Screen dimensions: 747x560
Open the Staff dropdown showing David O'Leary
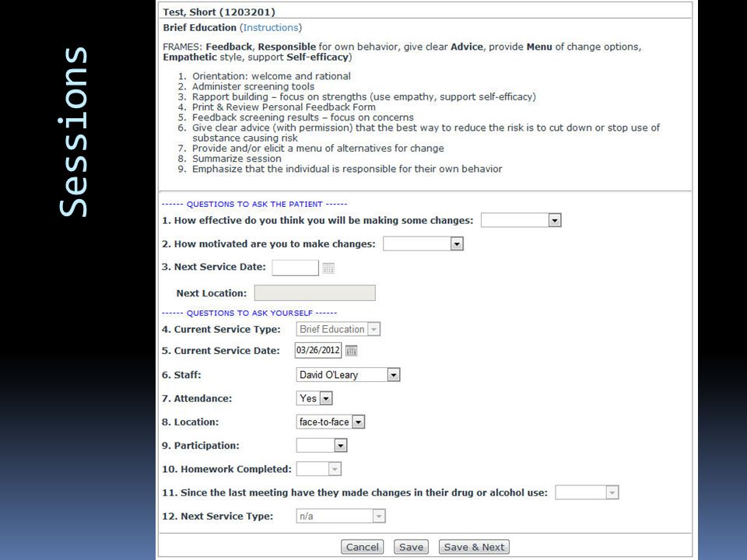[348, 375]
